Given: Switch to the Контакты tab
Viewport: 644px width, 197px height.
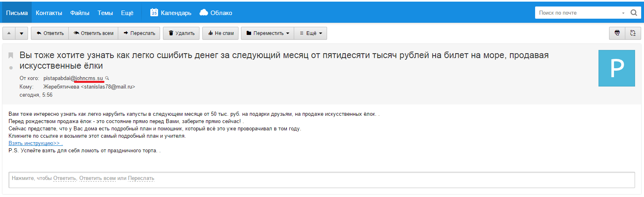Looking at the screenshot, I should pos(49,13).
